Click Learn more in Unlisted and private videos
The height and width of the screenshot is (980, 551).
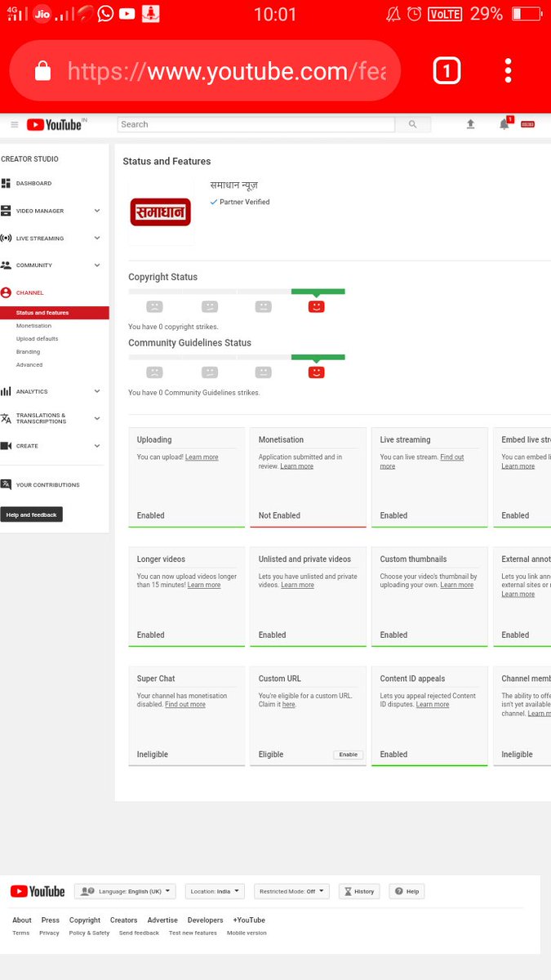tap(298, 585)
